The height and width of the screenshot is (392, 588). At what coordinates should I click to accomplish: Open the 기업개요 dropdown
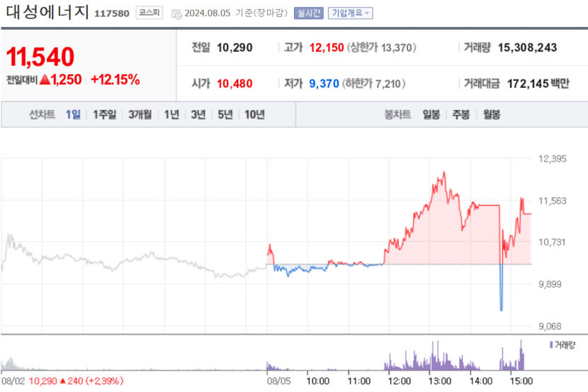[x=350, y=13]
